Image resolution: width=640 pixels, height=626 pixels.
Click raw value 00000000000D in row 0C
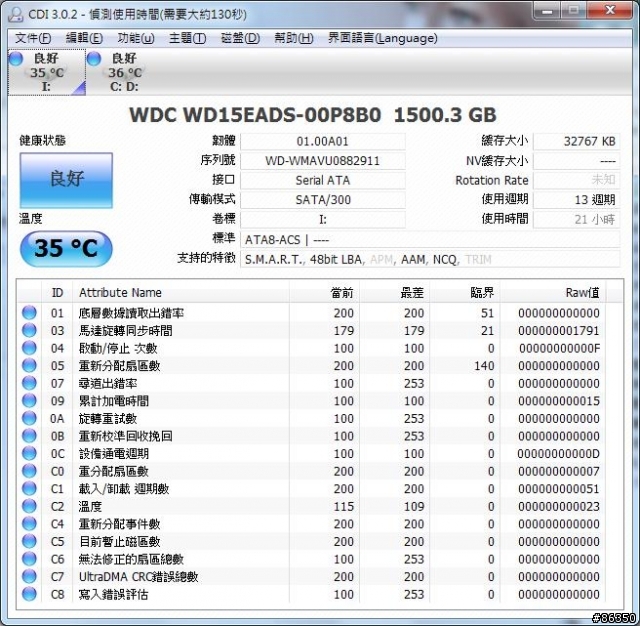tap(558, 454)
